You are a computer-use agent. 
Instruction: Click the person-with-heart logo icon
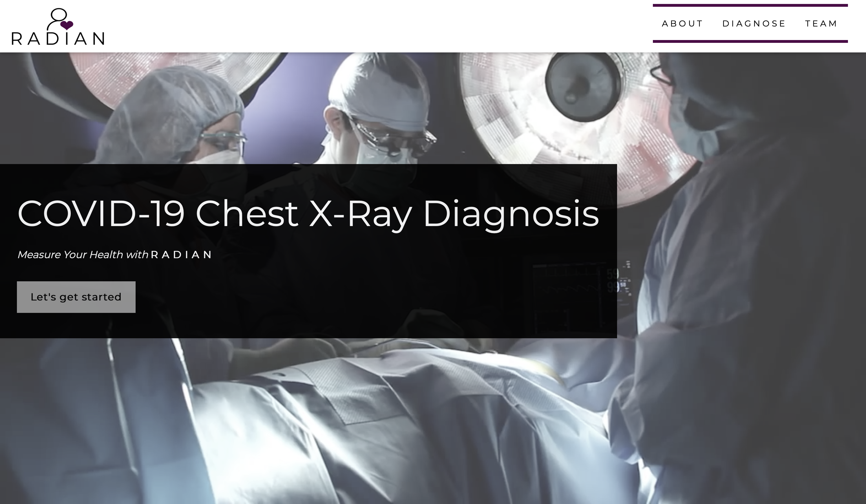60,19
